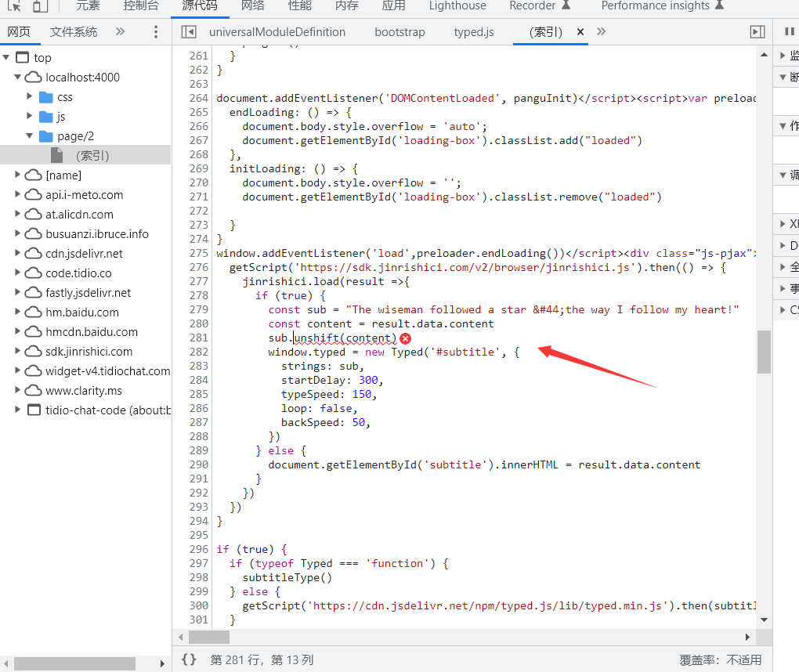Open the 内存 panel tab
Viewport: 799px width, 672px height.
click(x=347, y=5)
